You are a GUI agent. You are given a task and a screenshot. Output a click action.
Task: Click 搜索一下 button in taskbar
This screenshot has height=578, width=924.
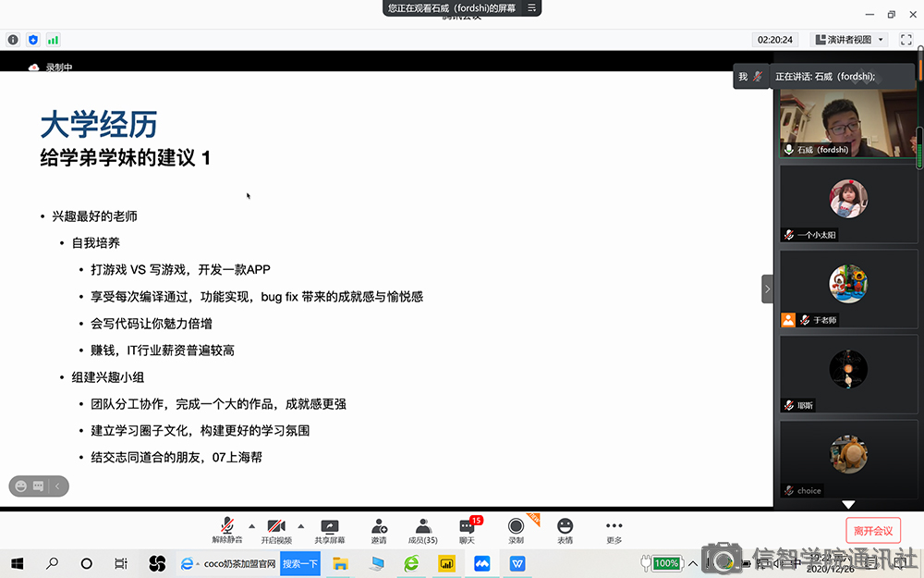click(300, 563)
